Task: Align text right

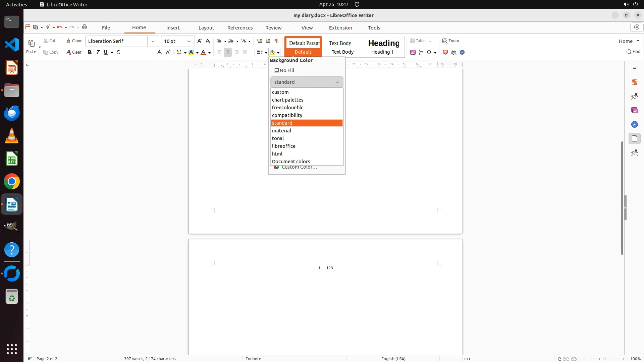Action: point(236,52)
